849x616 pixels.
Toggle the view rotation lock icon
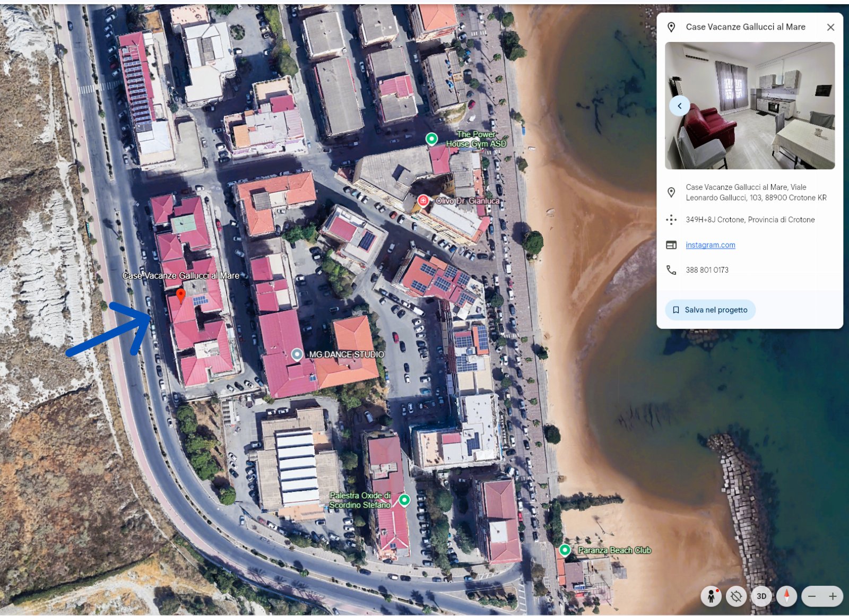click(737, 596)
